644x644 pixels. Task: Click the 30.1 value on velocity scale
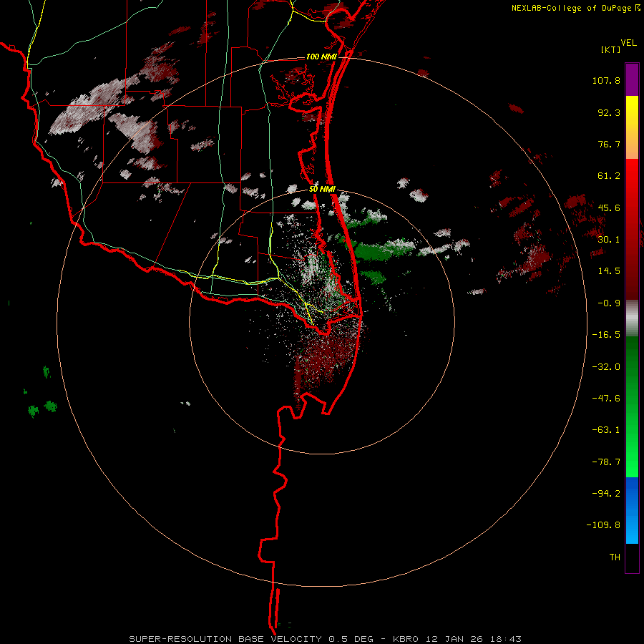point(609,240)
